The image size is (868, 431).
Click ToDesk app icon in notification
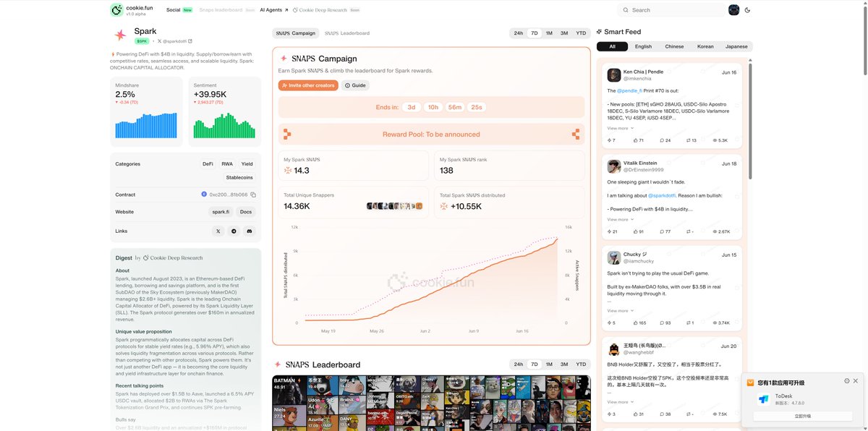pyautogui.click(x=764, y=398)
